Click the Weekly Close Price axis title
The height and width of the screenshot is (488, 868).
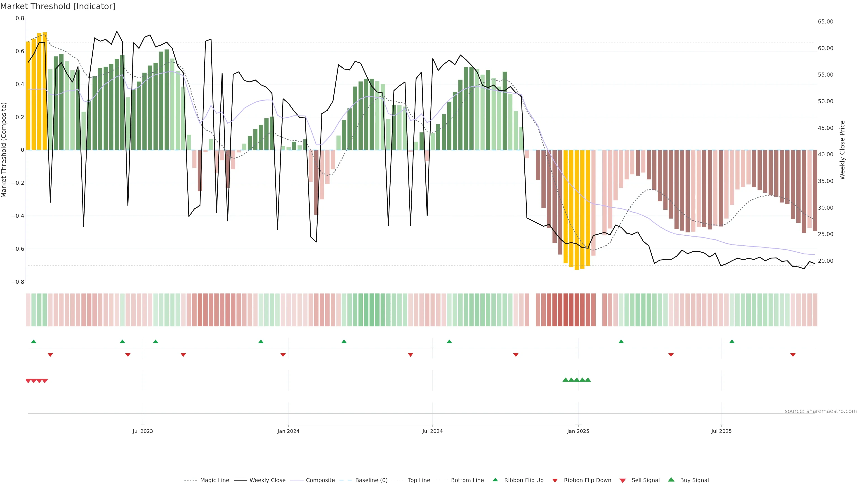coord(842,150)
